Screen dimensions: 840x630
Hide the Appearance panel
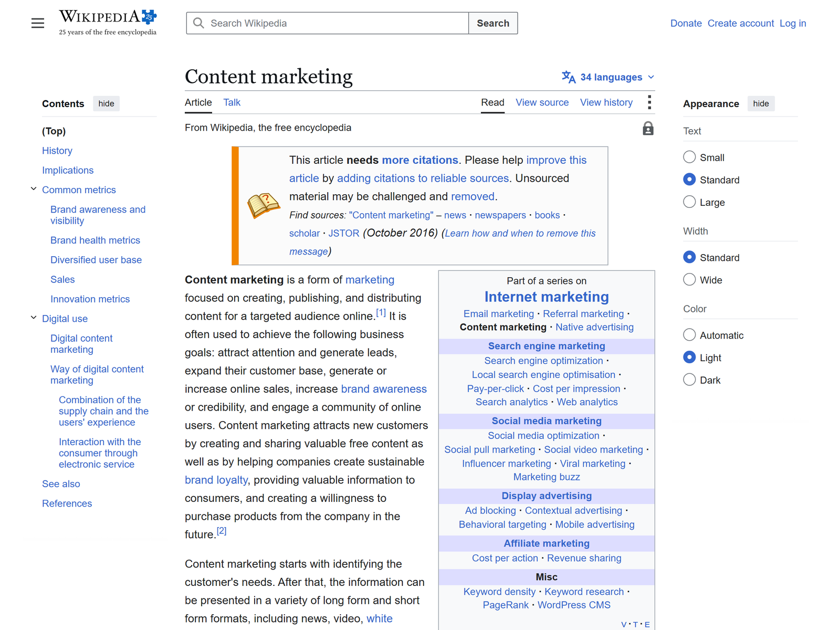(761, 103)
